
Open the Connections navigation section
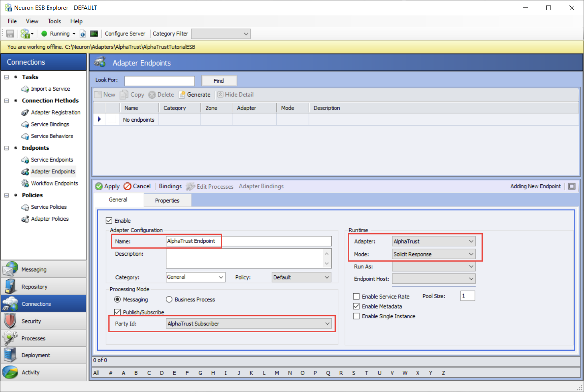pyautogui.click(x=43, y=304)
